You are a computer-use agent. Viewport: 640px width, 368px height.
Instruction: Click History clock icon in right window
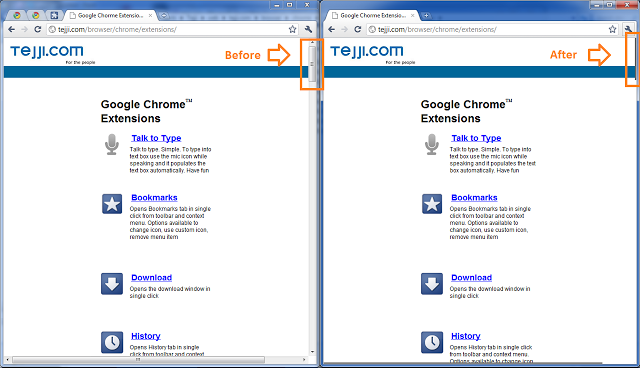[x=432, y=342]
